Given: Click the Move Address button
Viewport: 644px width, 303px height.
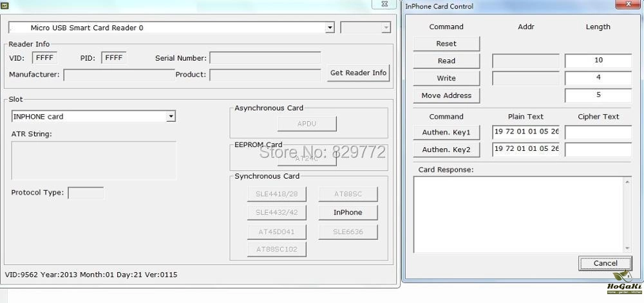Looking at the screenshot, I should (x=446, y=95).
